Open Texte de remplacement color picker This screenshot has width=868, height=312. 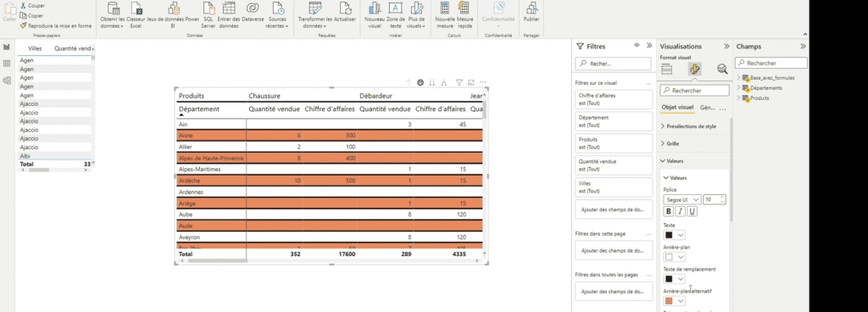674,279
